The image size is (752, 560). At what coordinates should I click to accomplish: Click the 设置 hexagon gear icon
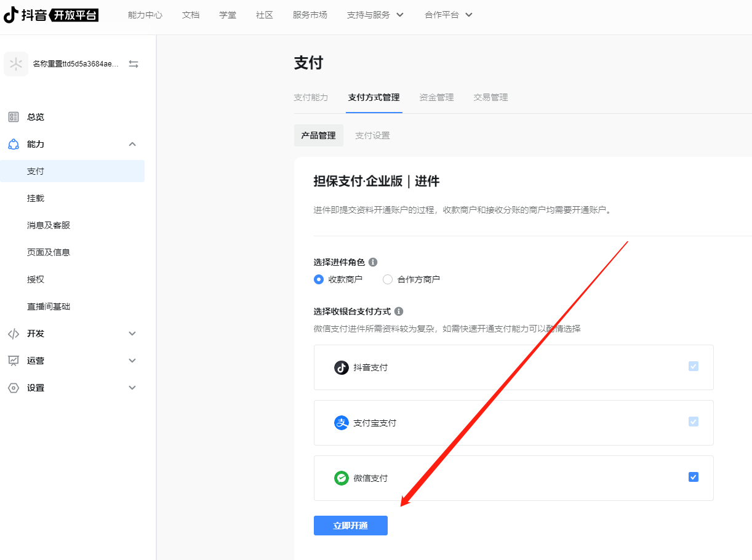14,388
